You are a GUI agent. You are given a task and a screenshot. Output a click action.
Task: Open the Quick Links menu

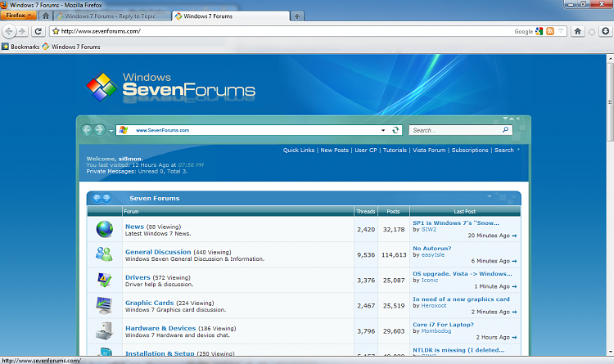point(299,151)
